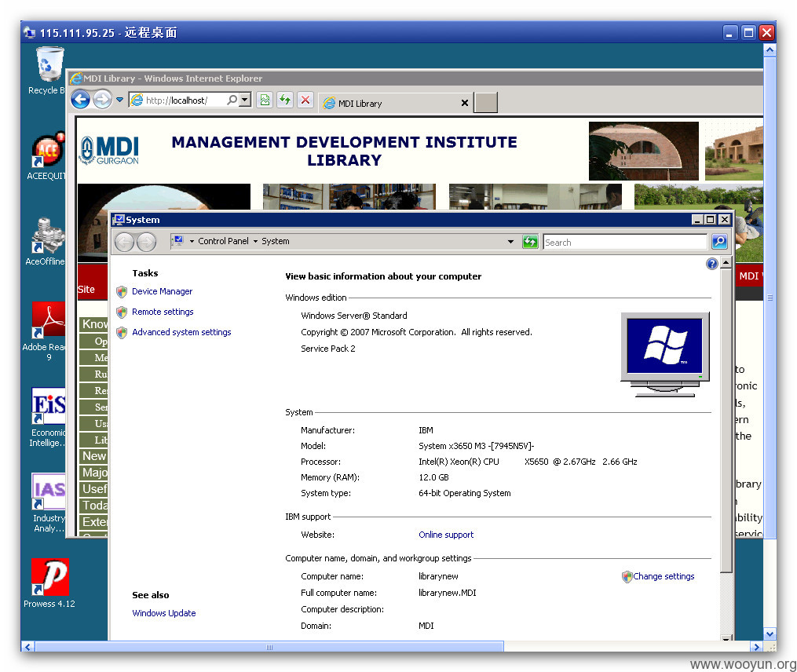Open the previous locations dropdown
The height and width of the screenshot is (672, 797).
(x=510, y=242)
